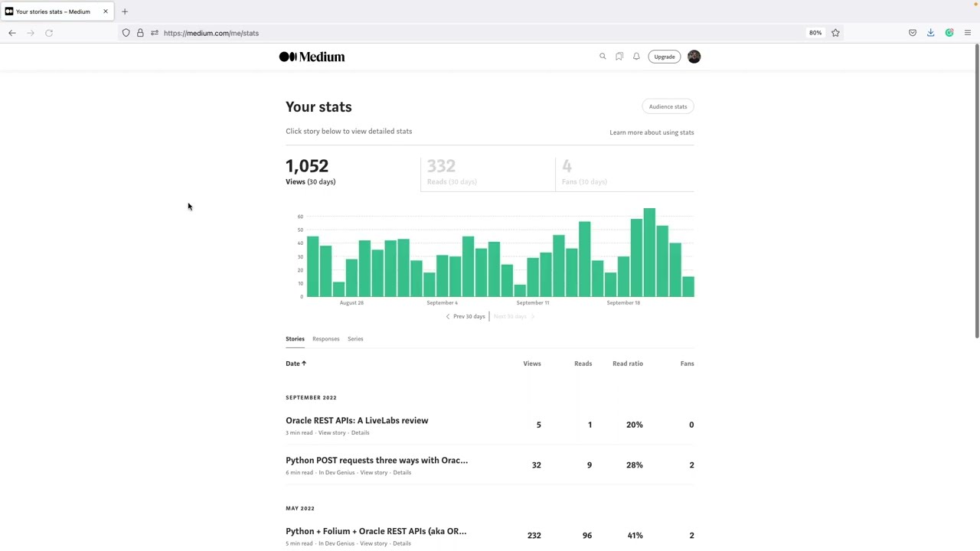
Task: Go to Prev 30 days
Action: point(465,316)
